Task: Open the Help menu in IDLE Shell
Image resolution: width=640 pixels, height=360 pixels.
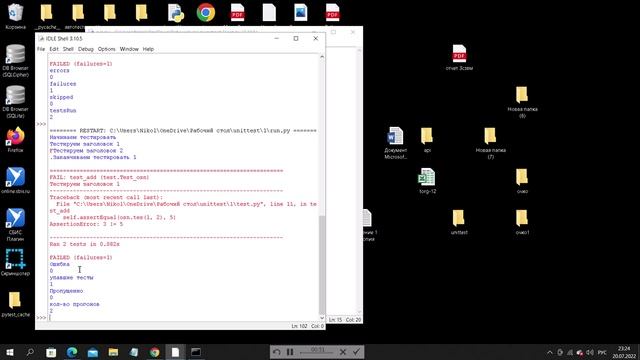Action: [148, 49]
